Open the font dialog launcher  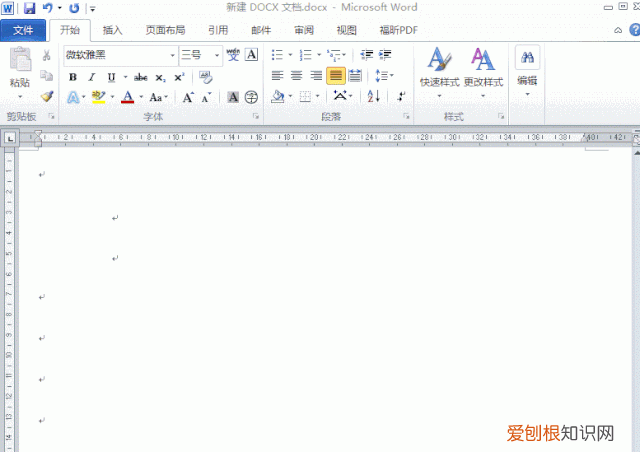[x=256, y=116]
